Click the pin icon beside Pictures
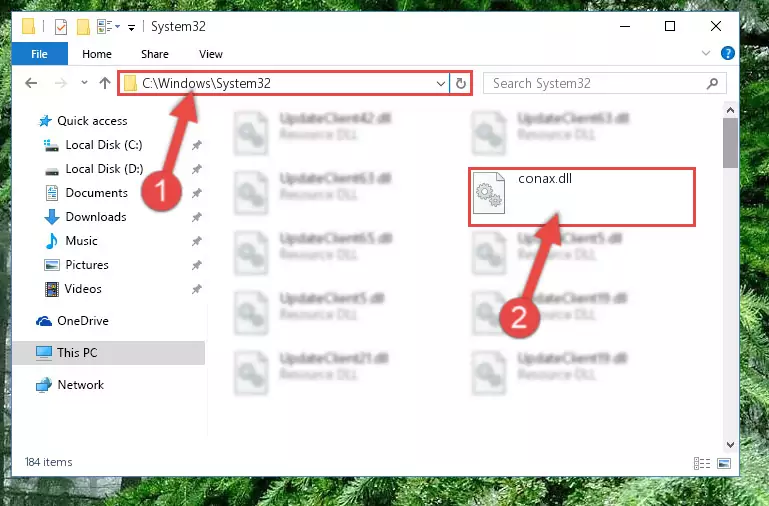This screenshot has height=506, width=769. [196, 265]
